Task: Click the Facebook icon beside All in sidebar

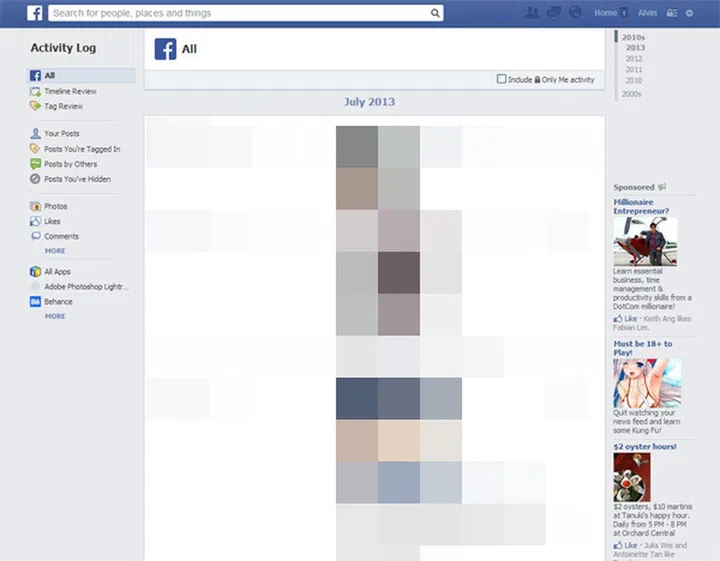Action: click(x=35, y=75)
